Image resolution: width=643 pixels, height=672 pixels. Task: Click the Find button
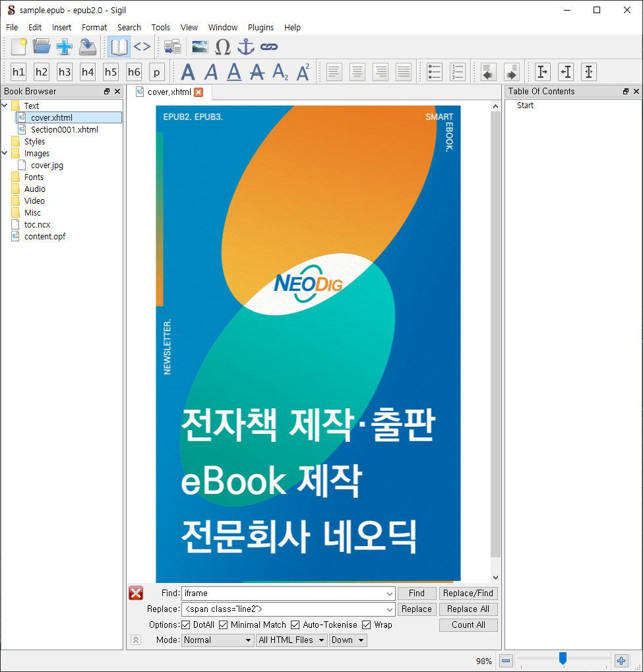pyautogui.click(x=417, y=594)
